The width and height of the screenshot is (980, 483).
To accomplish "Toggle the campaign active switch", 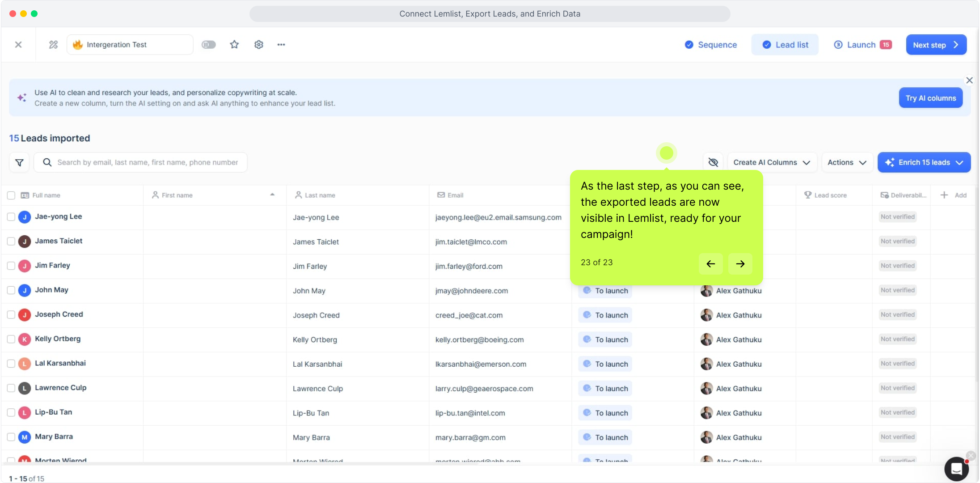I will [208, 45].
